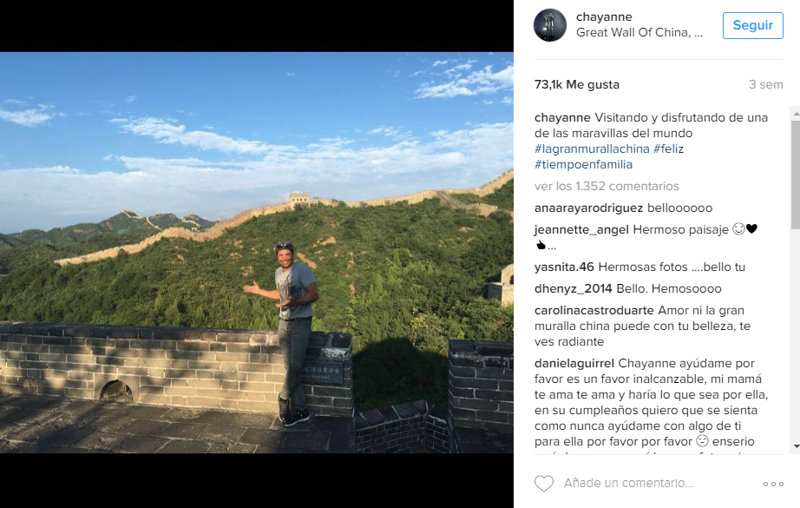Image resolution: width=800 pixels, height=508 pixels.
Task: Open the 3 sem timestamp
Action: click(766, 85)
